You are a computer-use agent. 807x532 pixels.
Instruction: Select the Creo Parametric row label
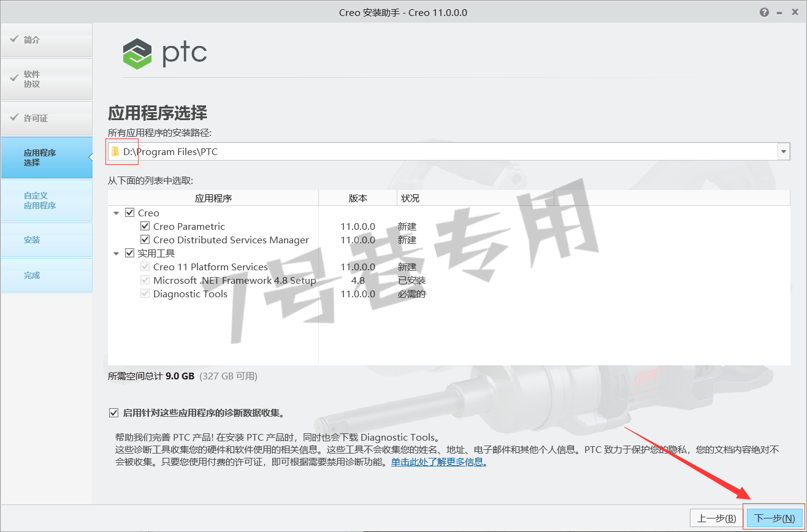click(189, 226)
